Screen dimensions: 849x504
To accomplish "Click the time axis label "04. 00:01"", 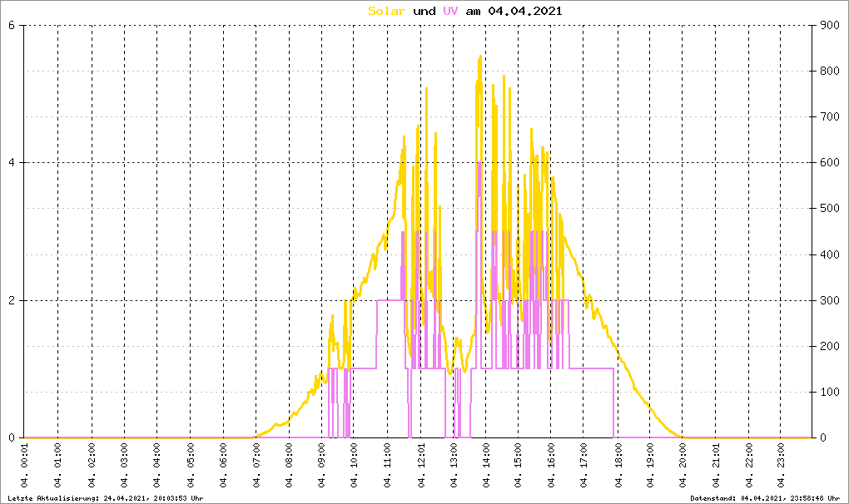I will (24, 466).
